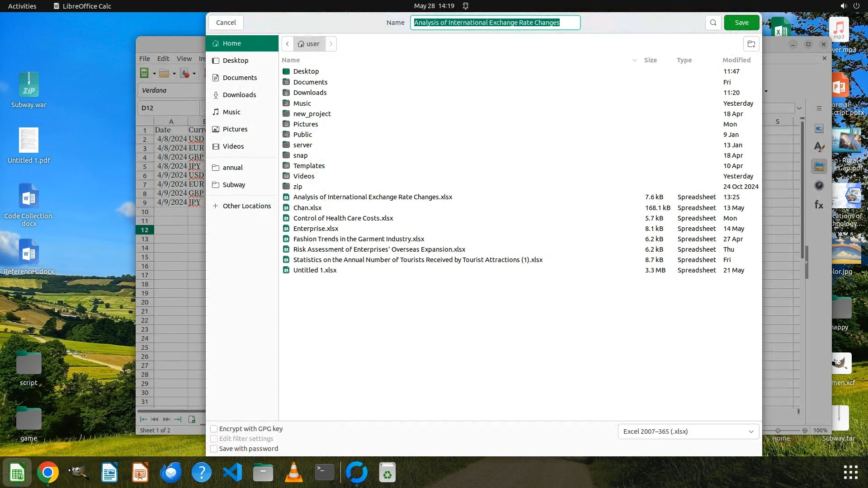Open the Edit menu in Calc
Image resolution: width=868 pixels, height=488 pixels.
coord(163,59)
